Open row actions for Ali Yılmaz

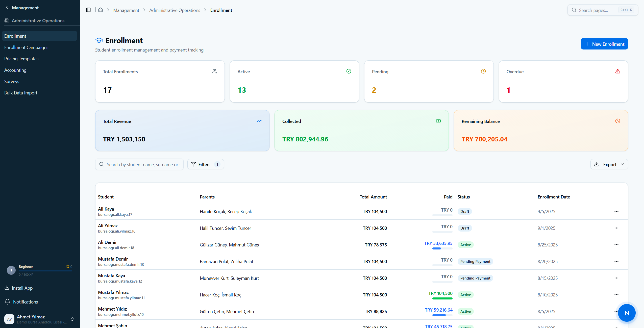click(616, 228)
